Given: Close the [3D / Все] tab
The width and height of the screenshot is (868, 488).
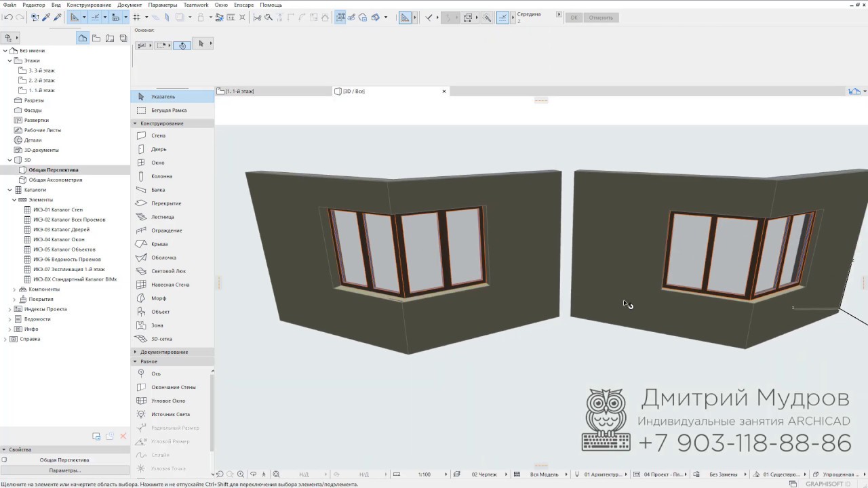Looking at the screenshot, I should tap(444, 91).
